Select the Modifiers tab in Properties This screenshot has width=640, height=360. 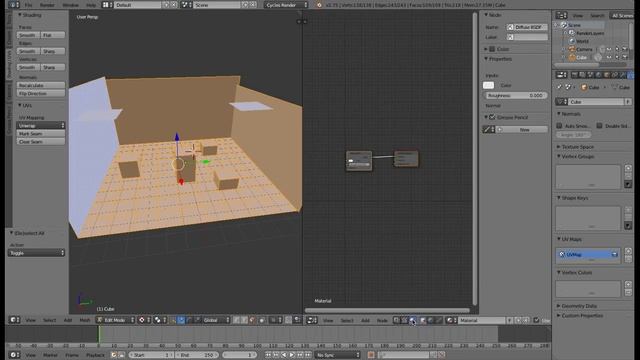[x=623, y=75]
